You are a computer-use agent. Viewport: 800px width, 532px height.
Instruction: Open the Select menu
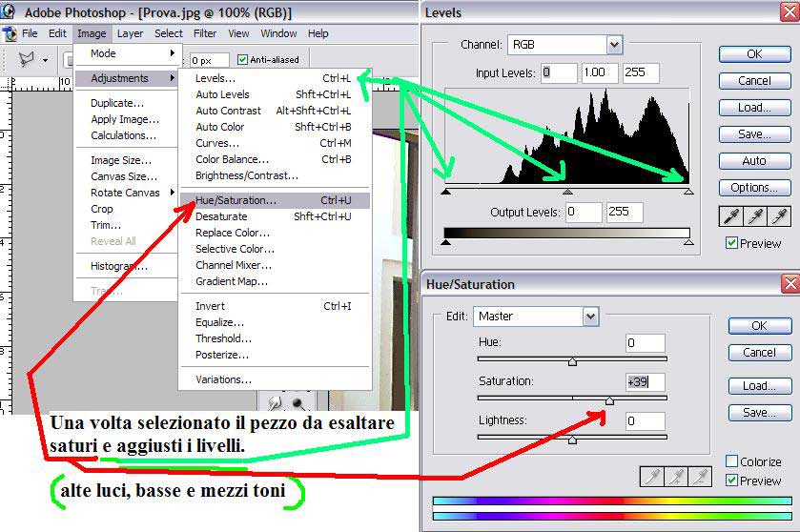tap(169, 33)
